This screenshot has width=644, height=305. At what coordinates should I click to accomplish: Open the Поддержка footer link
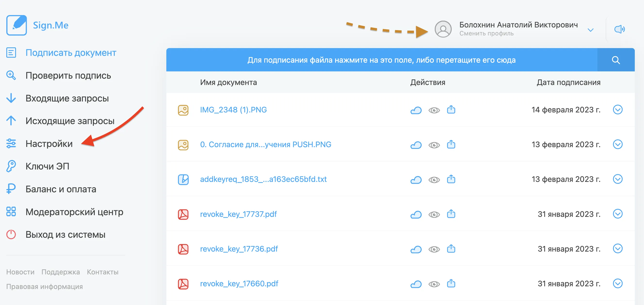point(61,272)
